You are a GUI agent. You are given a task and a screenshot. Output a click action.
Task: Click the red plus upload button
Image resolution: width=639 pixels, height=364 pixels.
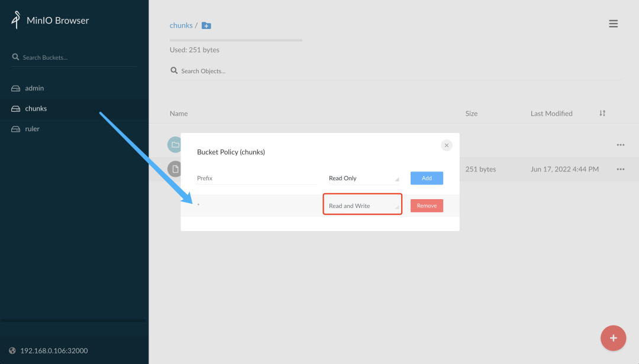pos(613,338)
